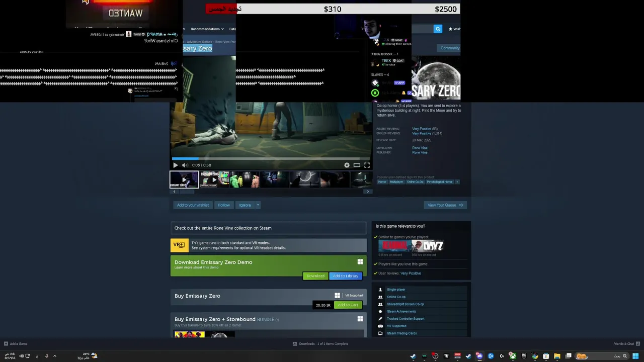Open the Horror tag
The image size is (644, 362).
(382, 182)
